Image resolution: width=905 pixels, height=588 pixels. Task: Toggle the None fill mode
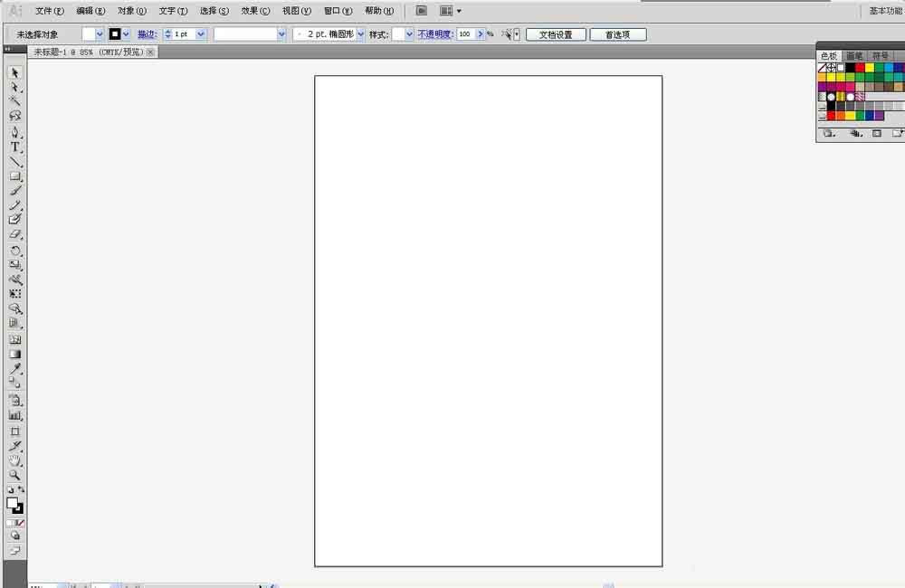(x=21, y=524)
